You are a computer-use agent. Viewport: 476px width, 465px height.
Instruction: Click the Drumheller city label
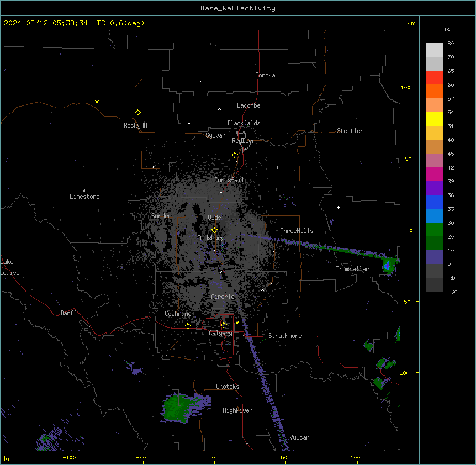pos(352,269)
